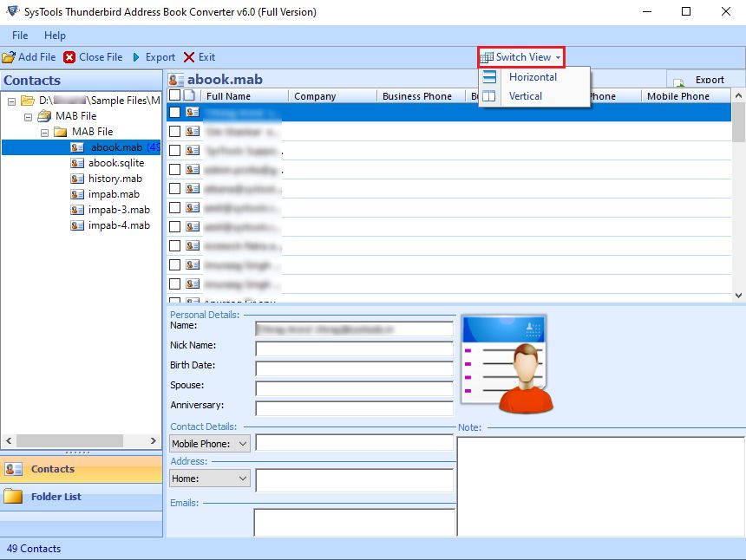Click the Add File folder icon
The image size is (746, 560).
[9, 57]
